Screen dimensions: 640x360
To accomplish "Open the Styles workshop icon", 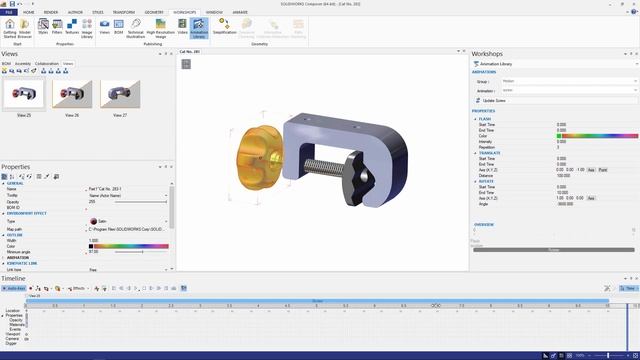I will pos(43,27).
